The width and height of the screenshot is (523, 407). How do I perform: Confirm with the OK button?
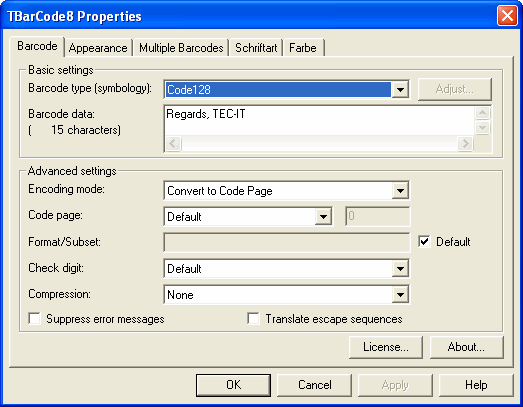click(233, 385)
